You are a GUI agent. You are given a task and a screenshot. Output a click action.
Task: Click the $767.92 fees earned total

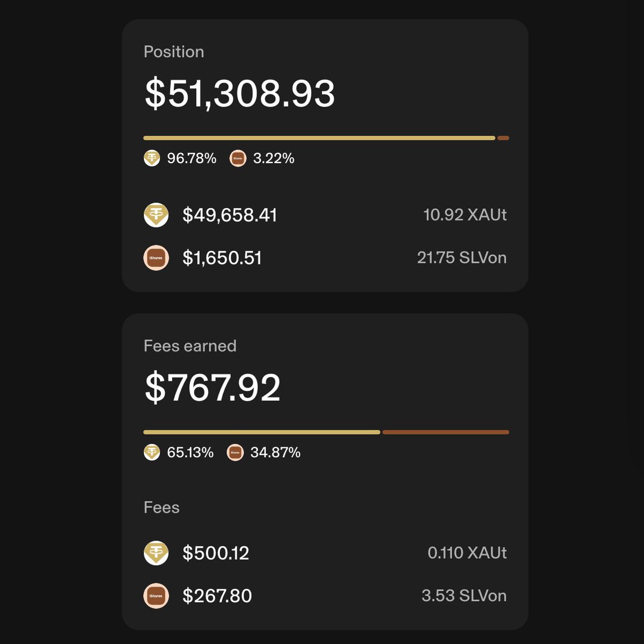213,387
